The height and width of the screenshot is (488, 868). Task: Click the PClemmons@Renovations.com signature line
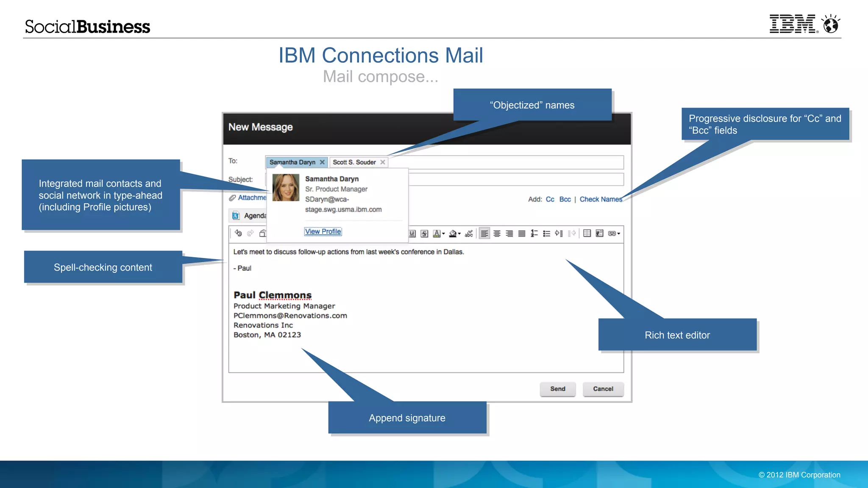(x=290, y=316)
